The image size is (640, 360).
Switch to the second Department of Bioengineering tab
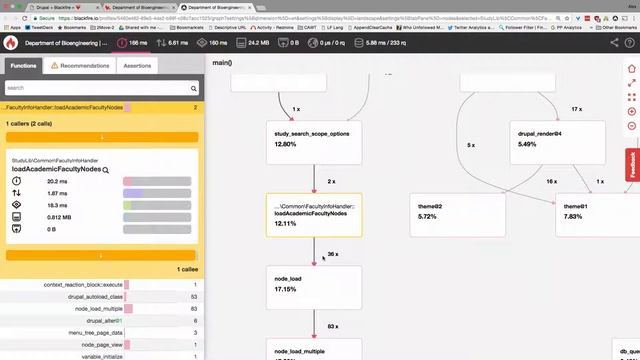click(x=140, y=7)
